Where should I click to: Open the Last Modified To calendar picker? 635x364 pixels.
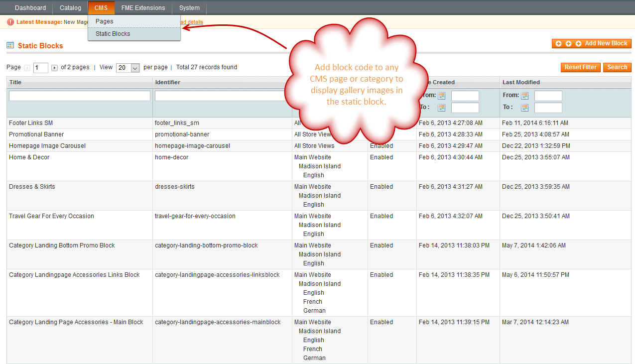pos(524,108)
